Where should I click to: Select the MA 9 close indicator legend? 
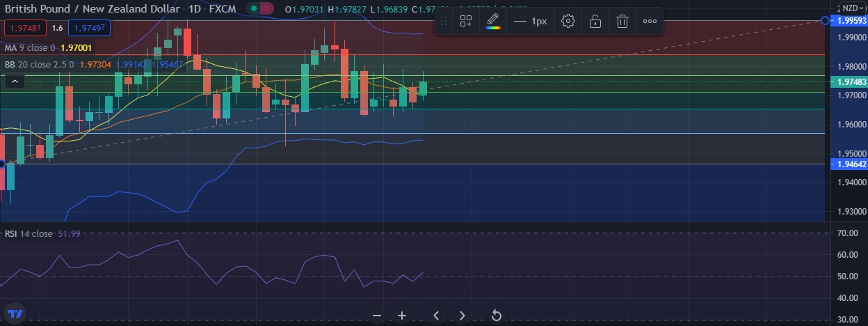pyautogui.click(x=31, y=48)
